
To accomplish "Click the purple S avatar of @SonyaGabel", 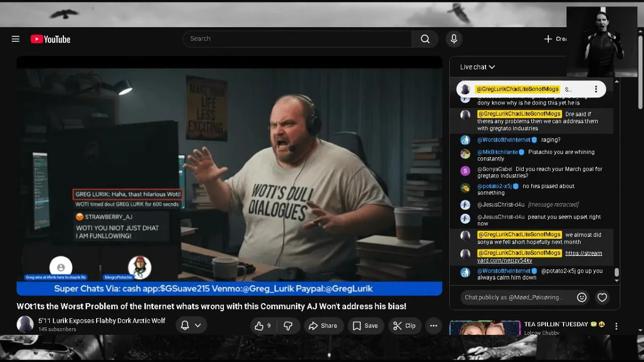I will click(465, 170).
